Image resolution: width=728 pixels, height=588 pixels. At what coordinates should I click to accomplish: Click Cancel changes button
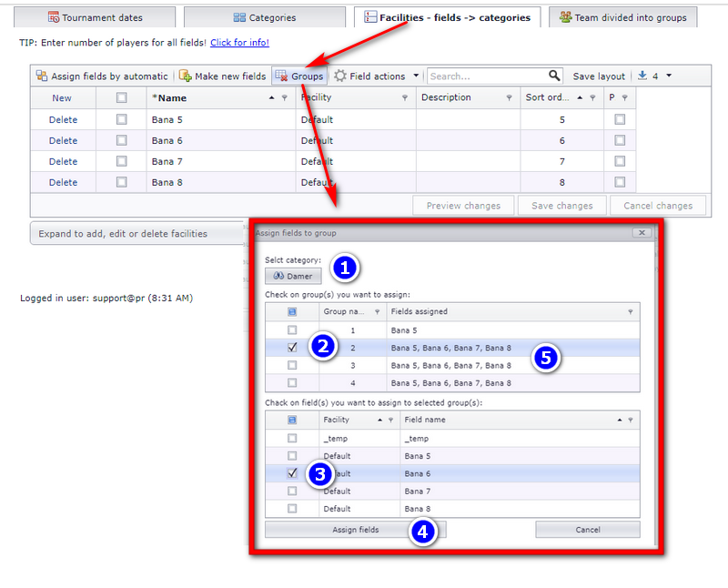pyautogui.click(x=658, y=206)
